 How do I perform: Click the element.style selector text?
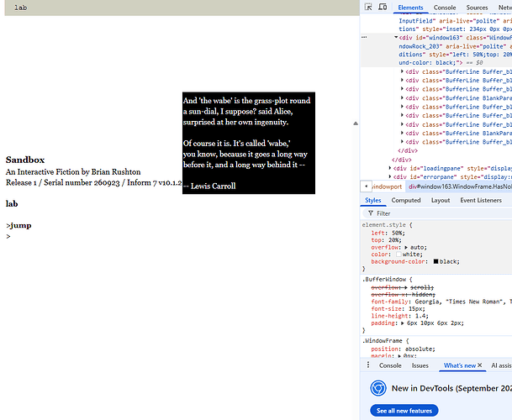click(x=383, y=225)
